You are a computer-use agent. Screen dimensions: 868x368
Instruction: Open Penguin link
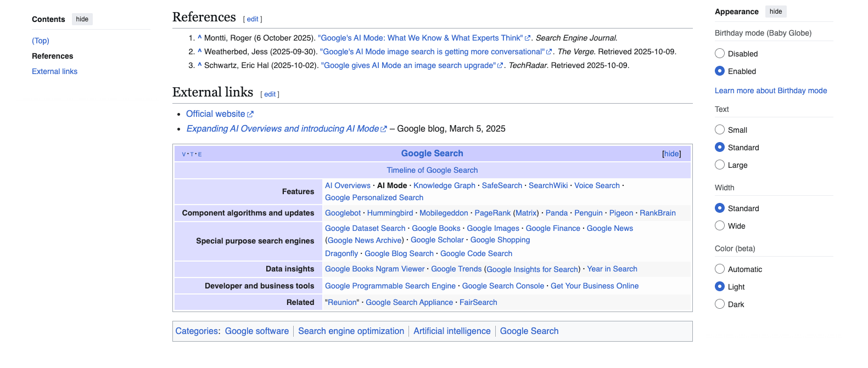pos(589,213)
